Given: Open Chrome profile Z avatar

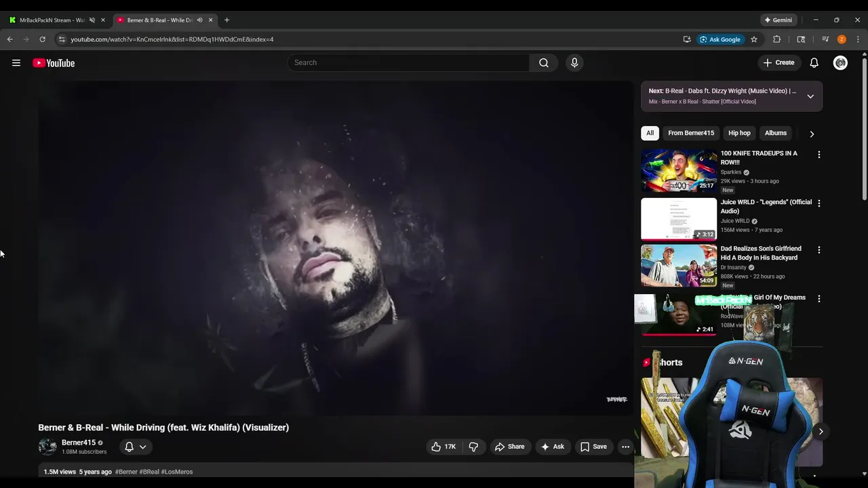Looking at the screenshot, I should [842, 39].
